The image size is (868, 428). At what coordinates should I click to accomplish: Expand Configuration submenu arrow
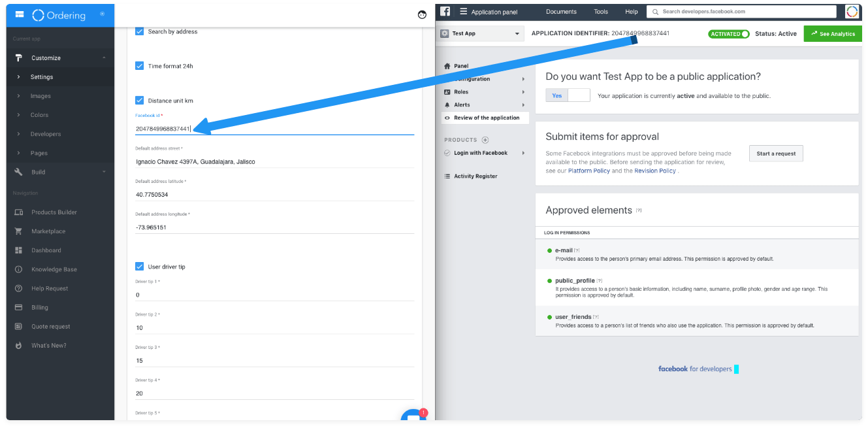point(523,79)
